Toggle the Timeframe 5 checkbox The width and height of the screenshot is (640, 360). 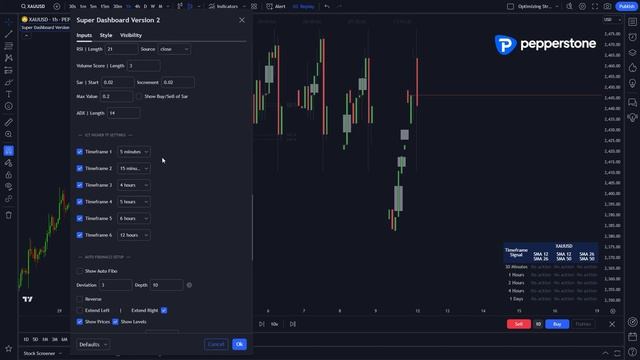[x=80, y=218]
